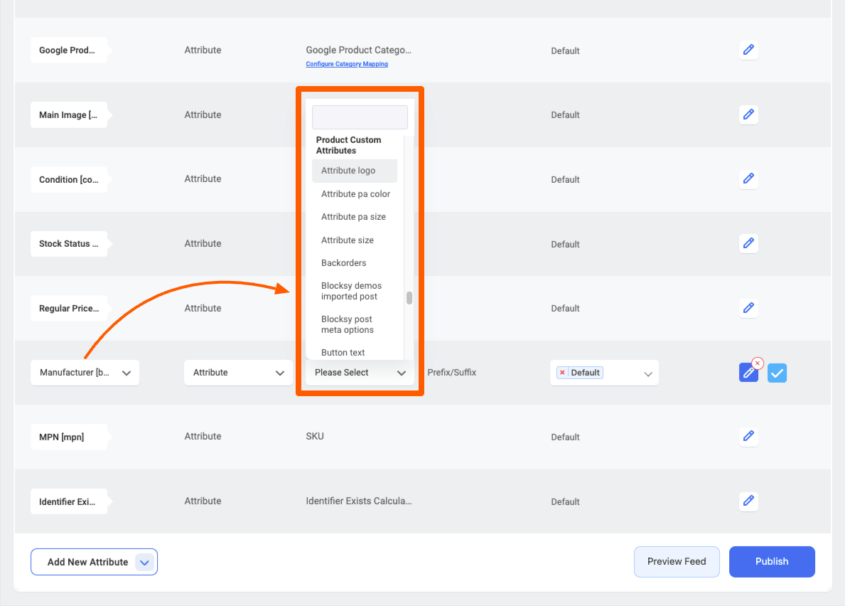Viewport: 845px width, 606px height.
Task: Confirm Manufacturer row with checkmark
Action: point(777,373)
